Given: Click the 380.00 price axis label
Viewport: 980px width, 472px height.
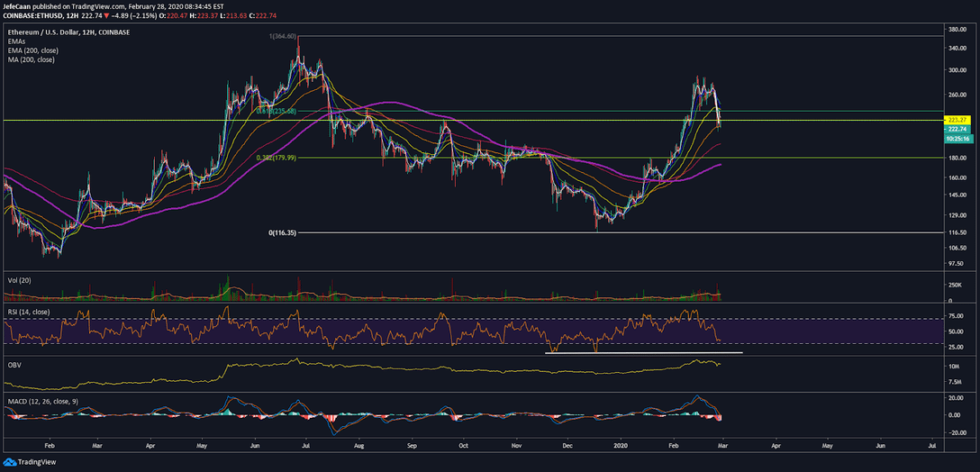Looking at the screenshot, I should coord(958,30).
